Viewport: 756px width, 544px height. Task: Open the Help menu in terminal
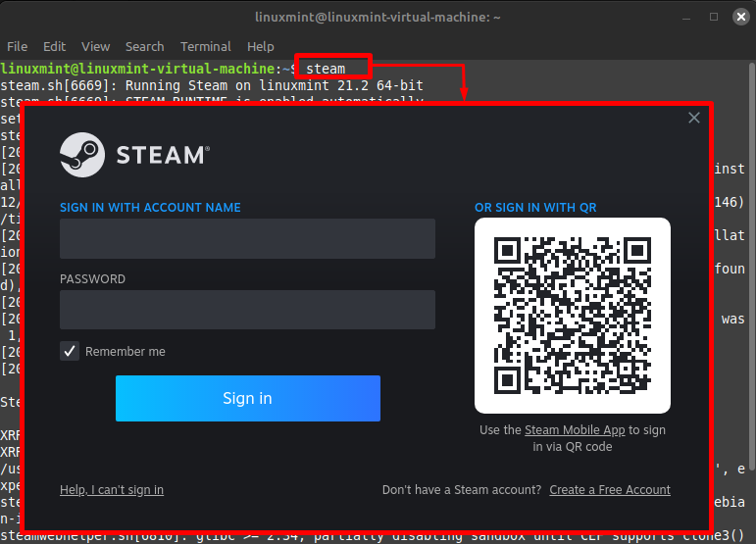tap(261, 46)
